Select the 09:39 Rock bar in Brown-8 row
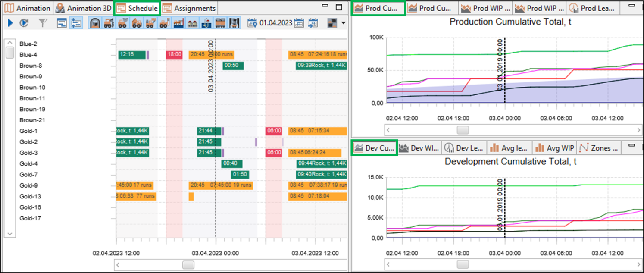 click(322, 66)
